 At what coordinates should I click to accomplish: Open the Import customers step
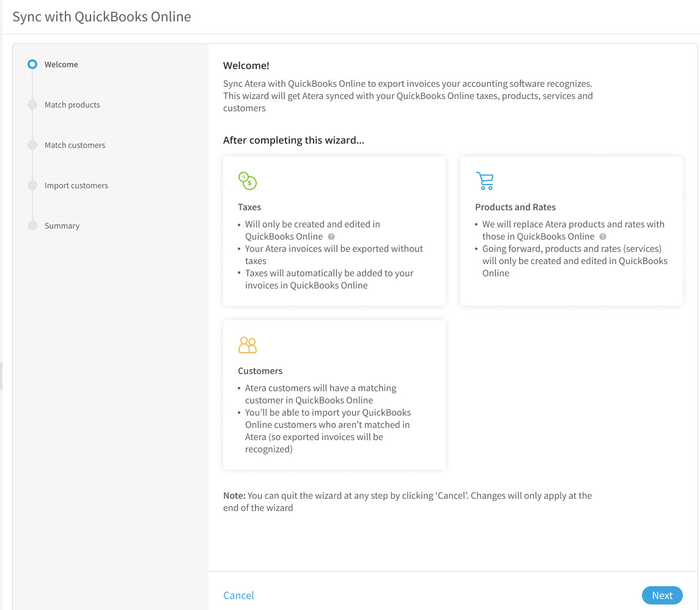[76, 186]
